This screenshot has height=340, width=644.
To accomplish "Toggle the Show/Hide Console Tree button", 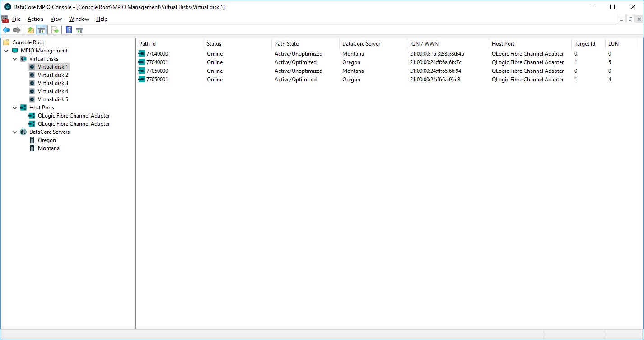I will [x=42, y=30].
